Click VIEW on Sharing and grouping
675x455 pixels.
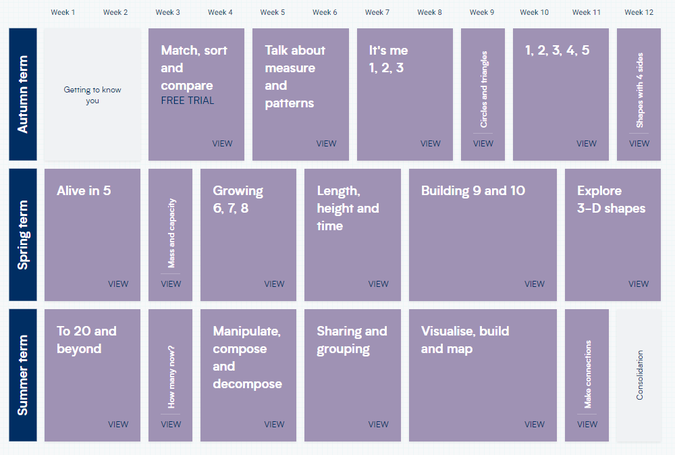[x=378, y=424]
